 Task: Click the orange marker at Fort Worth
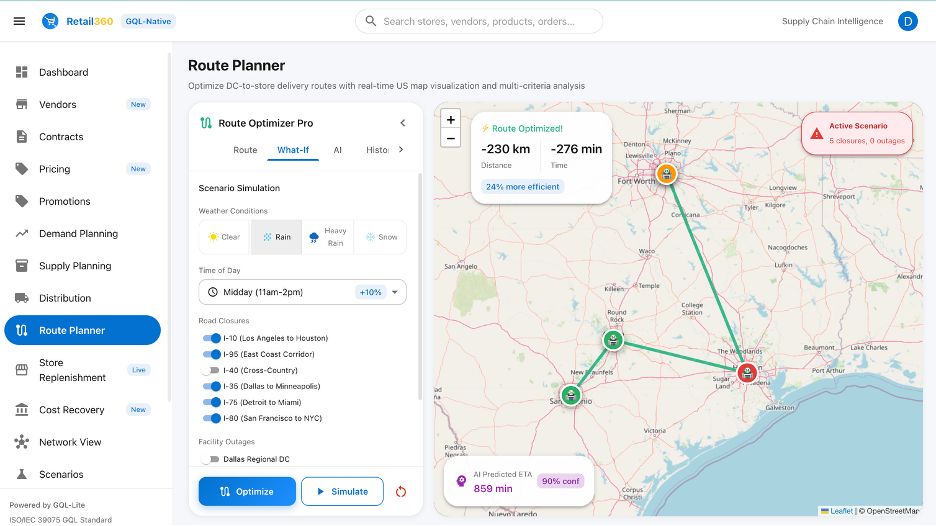(667, 174)
